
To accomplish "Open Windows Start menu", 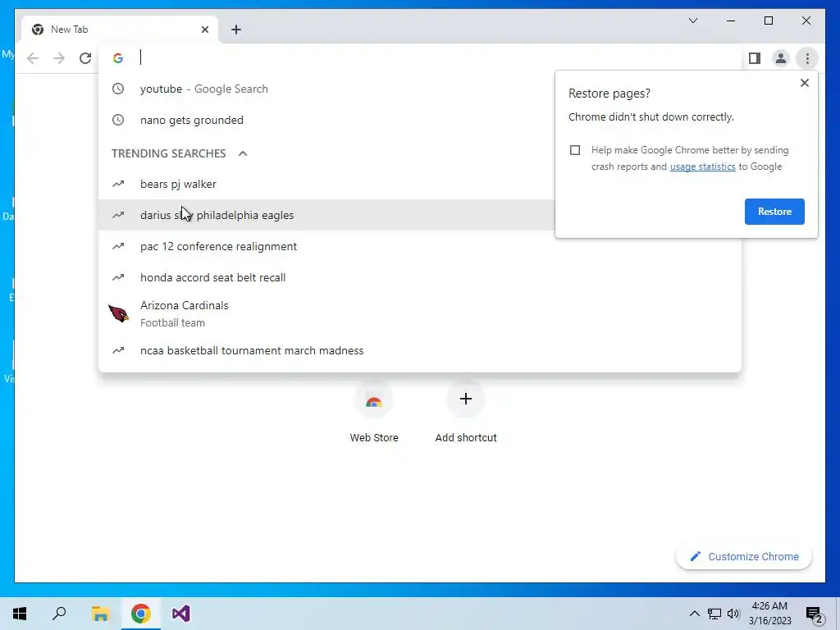I will (20, 614).
